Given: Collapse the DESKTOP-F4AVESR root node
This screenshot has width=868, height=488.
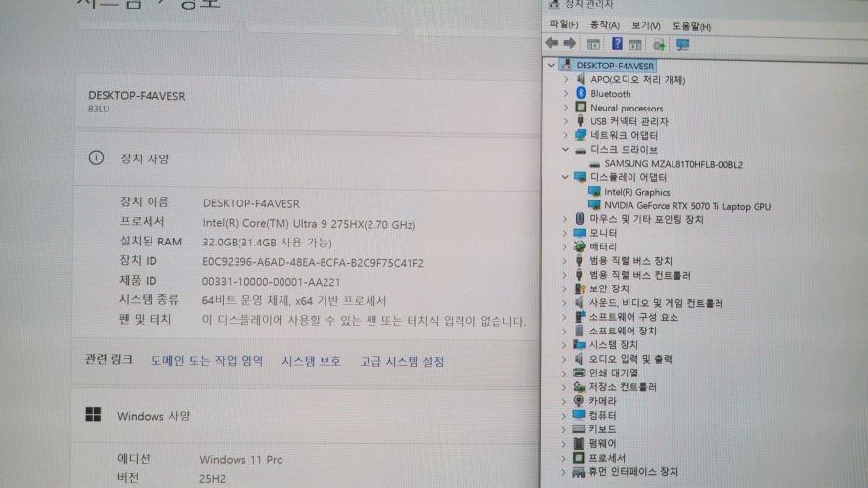Looking at the screenshot, I should point(550,65).
